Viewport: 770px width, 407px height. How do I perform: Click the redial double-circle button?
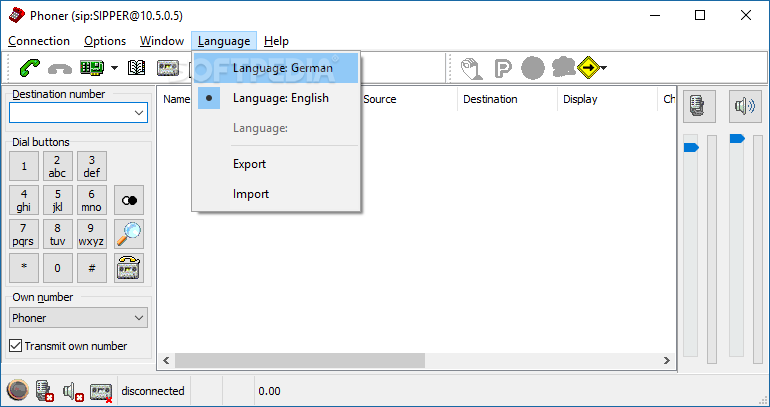tap(129, 200)
